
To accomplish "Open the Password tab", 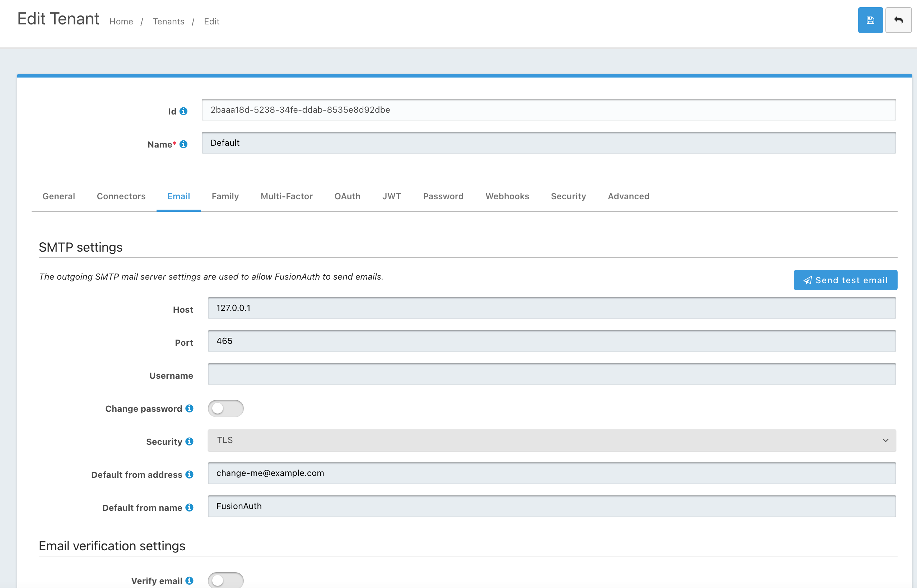I will [x=443, y=196].
